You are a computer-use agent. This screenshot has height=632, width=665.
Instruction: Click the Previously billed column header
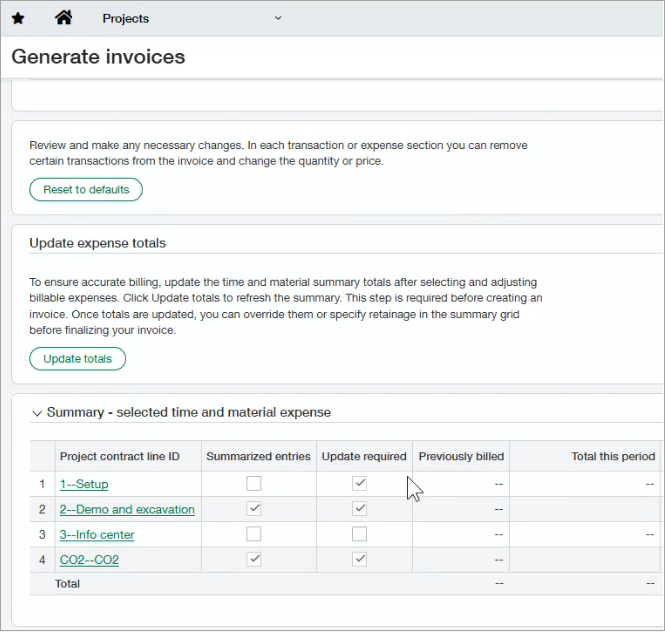(461, 456)
